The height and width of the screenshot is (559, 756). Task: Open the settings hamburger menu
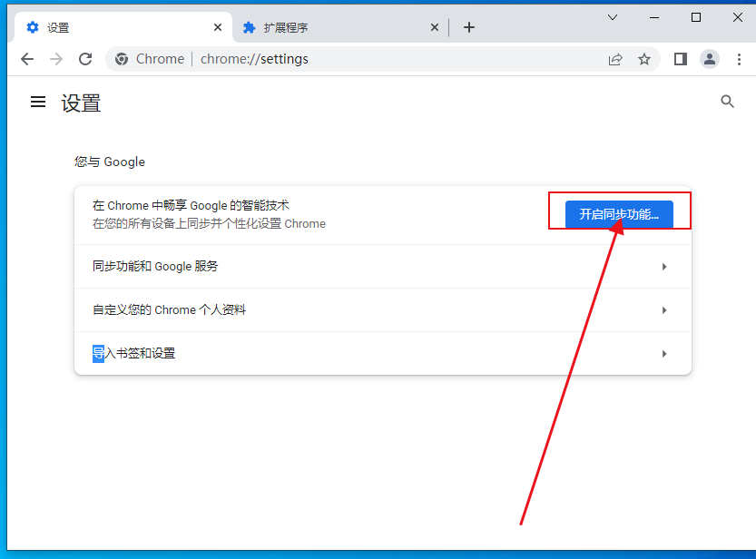38,102
